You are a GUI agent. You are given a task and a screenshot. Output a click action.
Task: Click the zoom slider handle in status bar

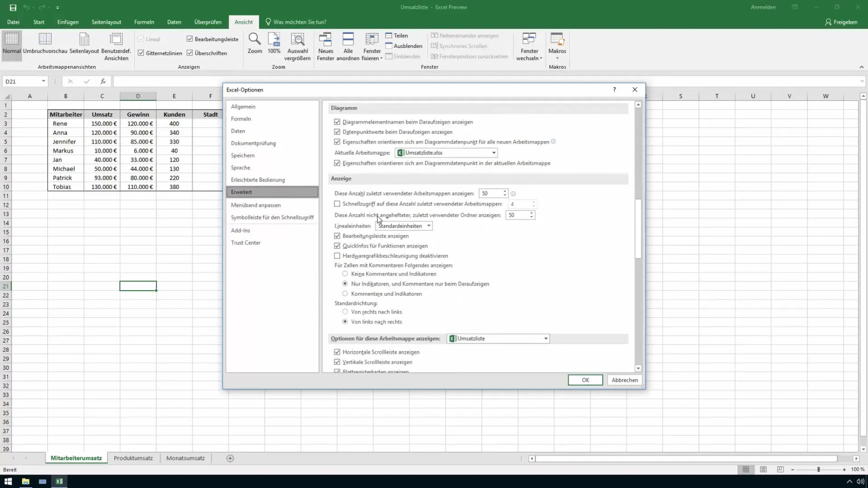[818, 469]
